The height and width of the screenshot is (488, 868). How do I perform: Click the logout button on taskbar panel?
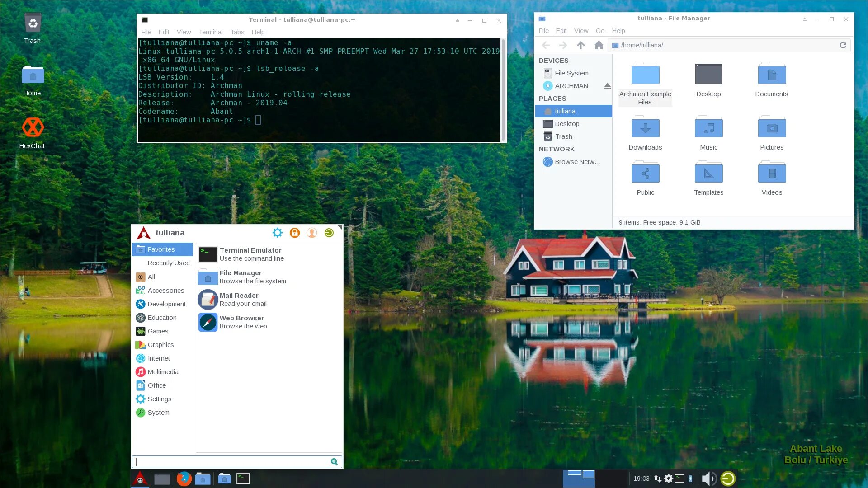(x=728, y=479)
